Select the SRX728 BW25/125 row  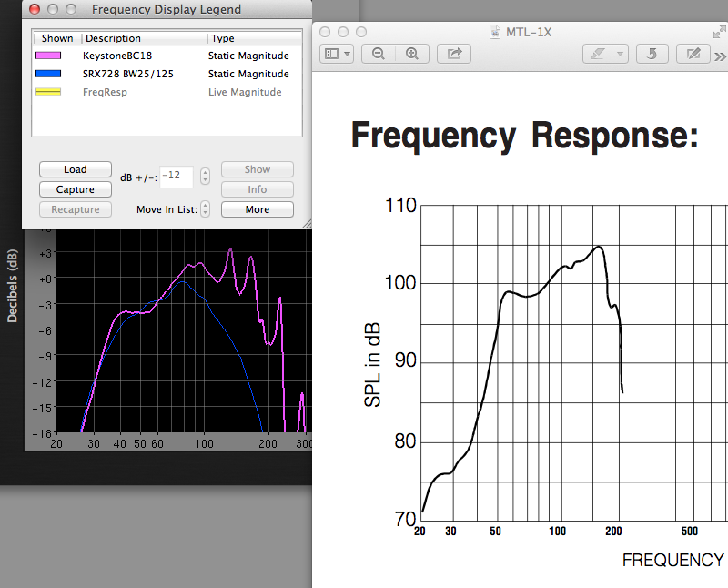(167, 74)
